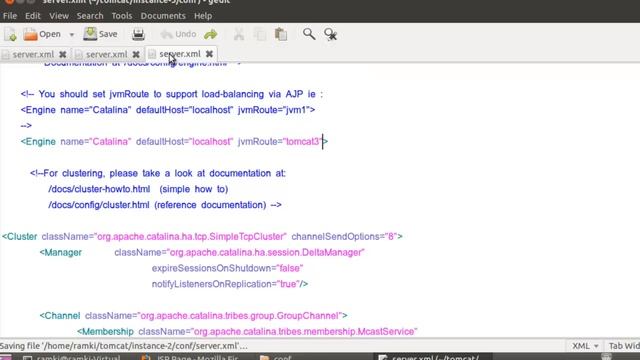Click the Open file toolbar button

pos(42,34)
